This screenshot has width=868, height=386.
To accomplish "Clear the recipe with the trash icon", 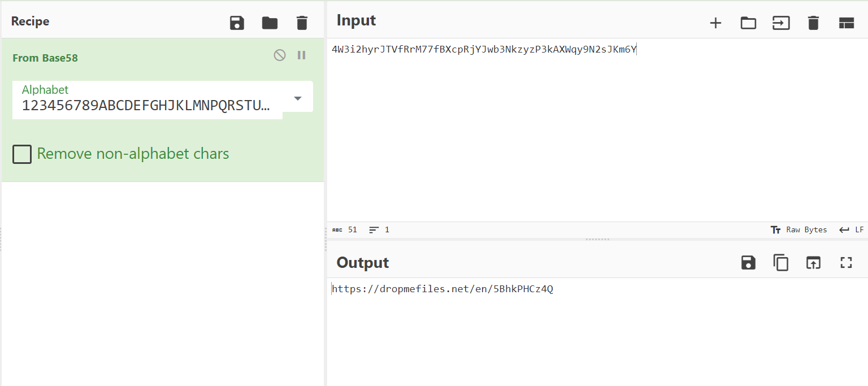I will click(302, 23).
